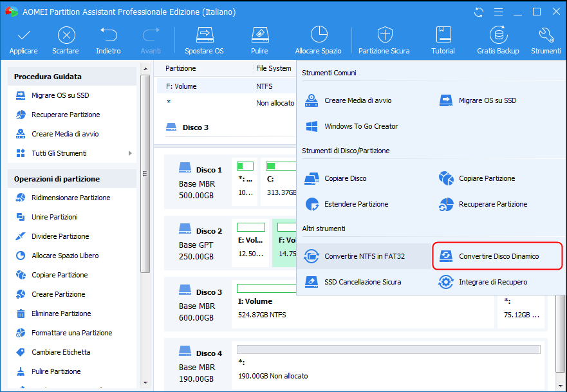Open the Pulire wipe tool

(x=259, y=40)
